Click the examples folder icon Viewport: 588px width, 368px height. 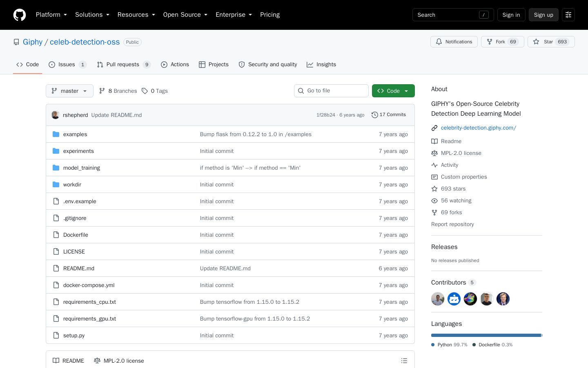pyautogui.click(x=56, y=134)
